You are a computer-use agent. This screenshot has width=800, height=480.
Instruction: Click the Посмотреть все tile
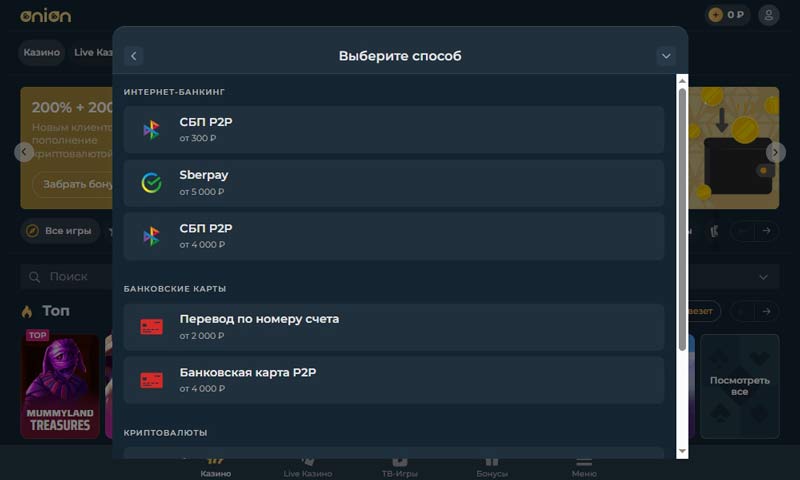pyautogui.click(x=739, y=386)
